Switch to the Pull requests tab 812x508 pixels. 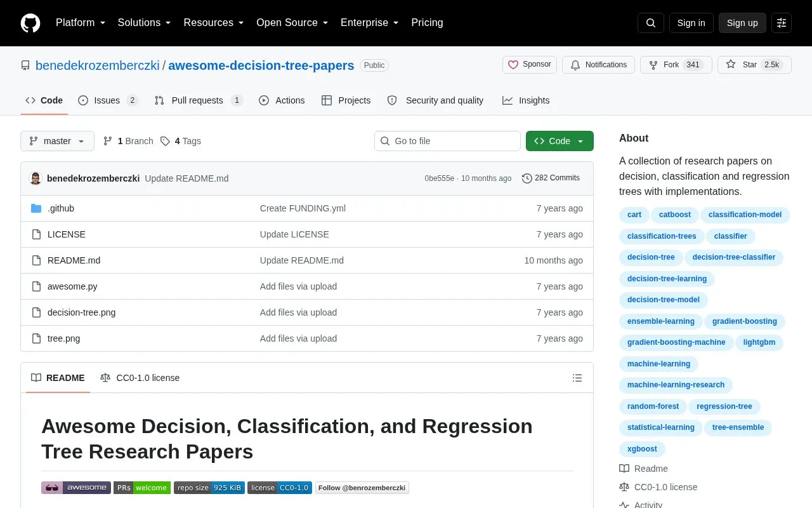[199, 100]
